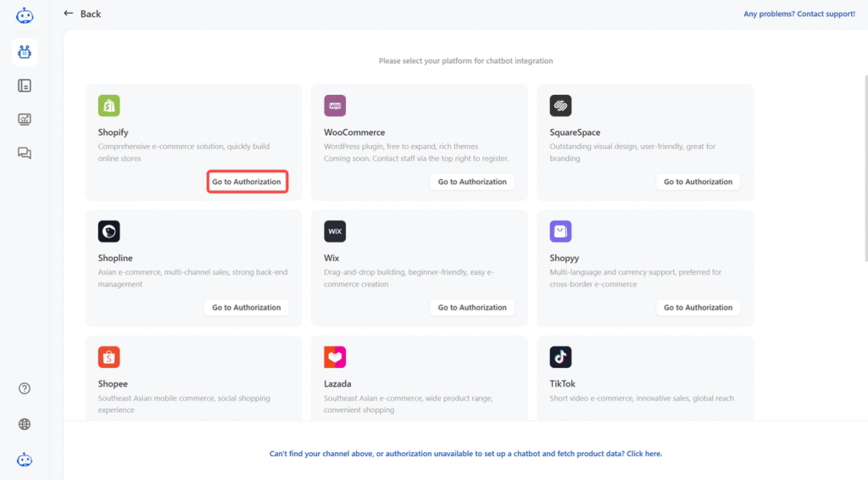Click the 'Please select your platform' heading
This screenshot has height=480, width=868.
pyautogui.click(x=465, y=61)
